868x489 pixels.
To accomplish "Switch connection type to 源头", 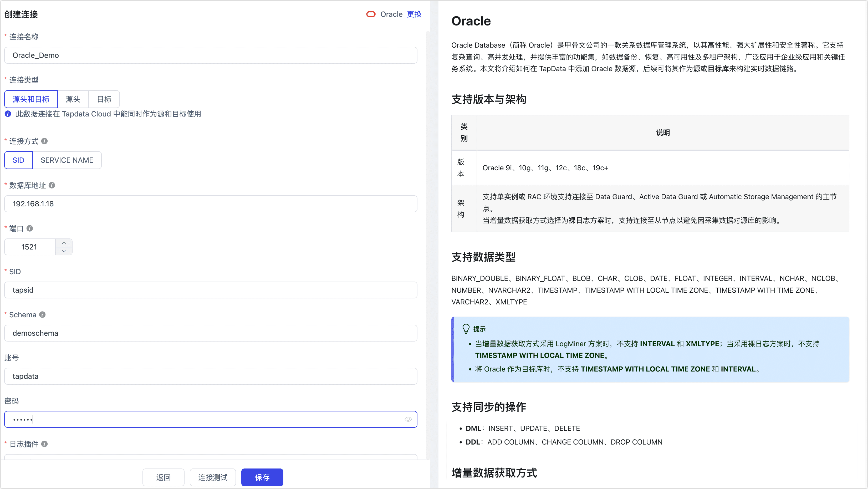I will coord(73,99).
